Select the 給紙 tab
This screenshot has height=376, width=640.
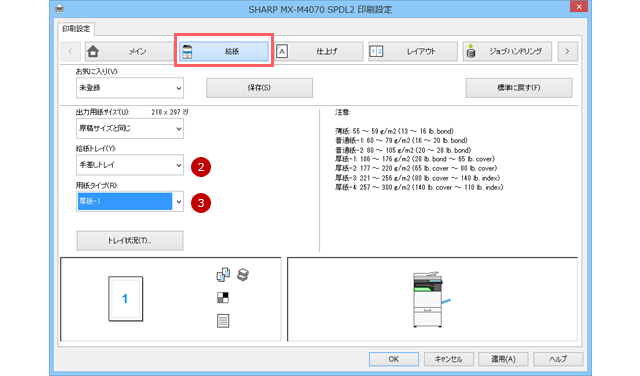tap(224, 51)
